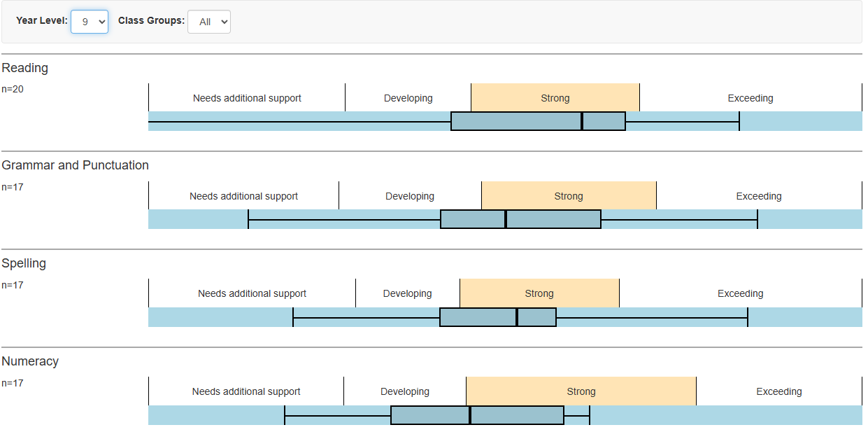
Task: Click the Exceeding band in Spelling
Action: pos(741,293)
